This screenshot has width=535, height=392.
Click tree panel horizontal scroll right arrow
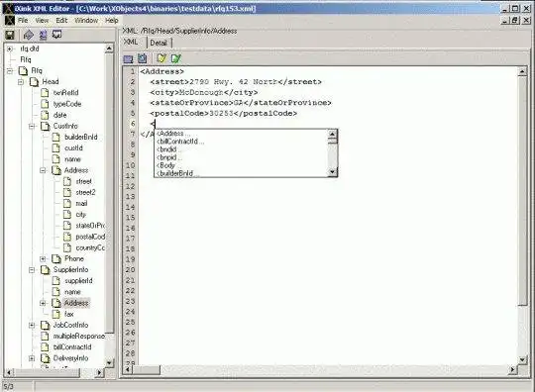point(100,372)
